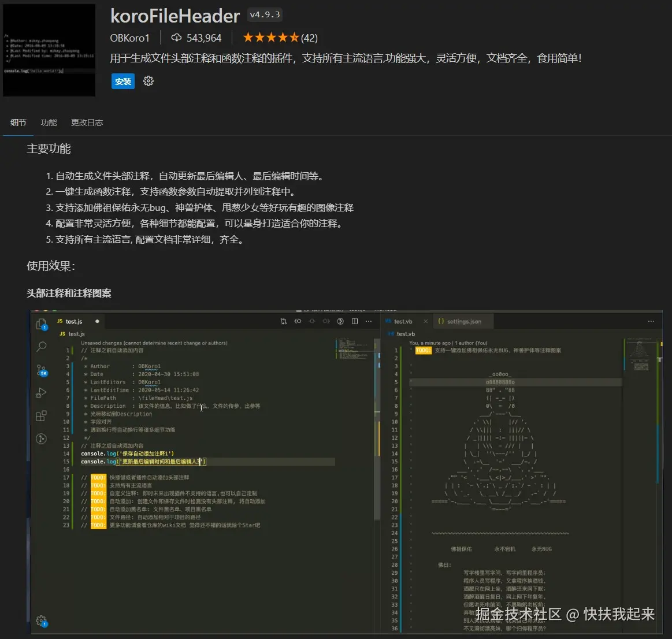Switch to the 细节 tab
Image resolution: width=672 pixels, height=639 pixels.
(x=18, y=122)
